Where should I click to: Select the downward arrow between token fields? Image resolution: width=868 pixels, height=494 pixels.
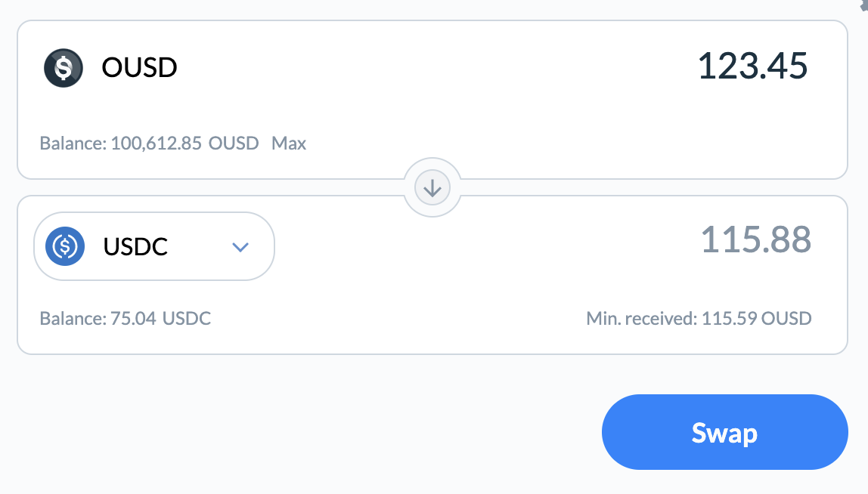[432, 187]
